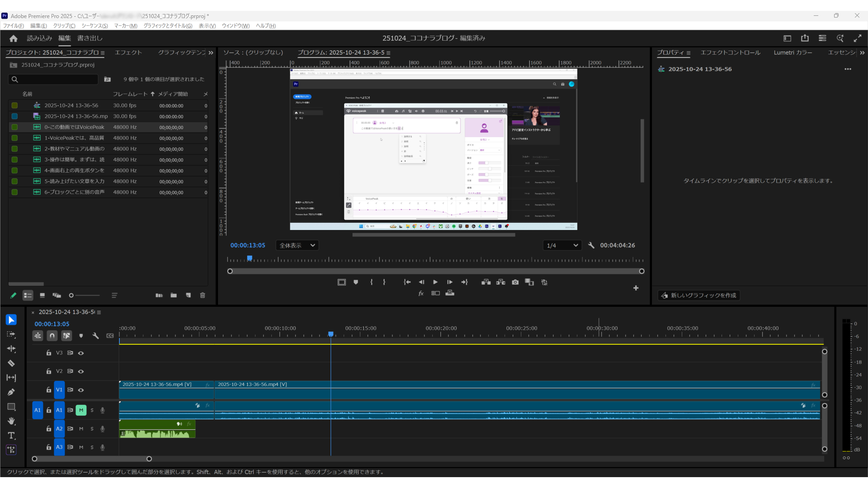The image size is (868, 488).
Task: Step back one frame
Action: tap(421, 282)
